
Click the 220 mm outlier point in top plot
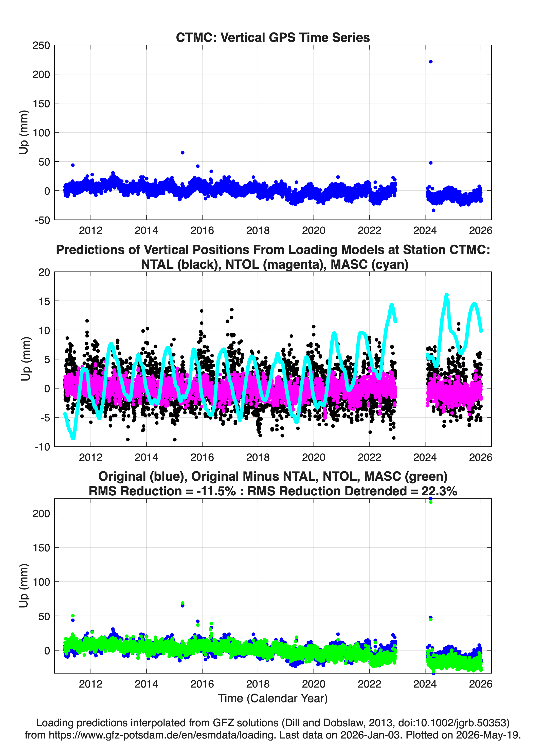(x=430, y=62)
